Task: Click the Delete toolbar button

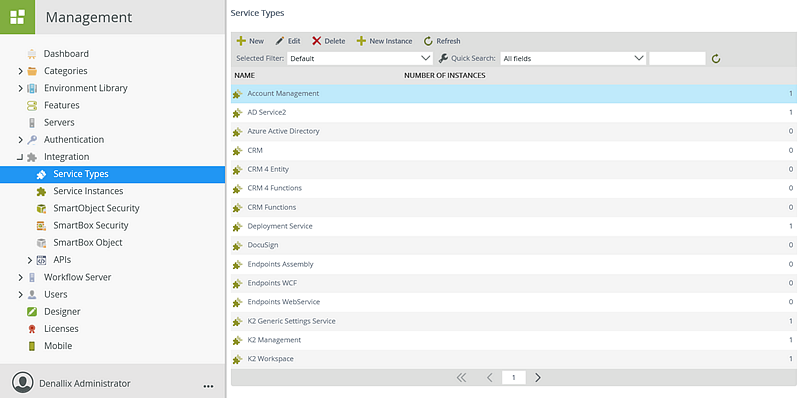Action: pyautogui.click(x=329, y=41)
